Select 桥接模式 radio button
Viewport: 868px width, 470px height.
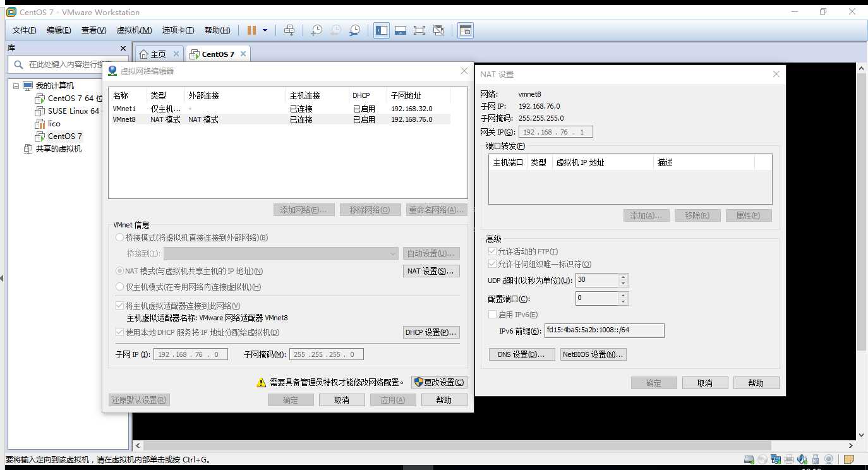[119, 238]
